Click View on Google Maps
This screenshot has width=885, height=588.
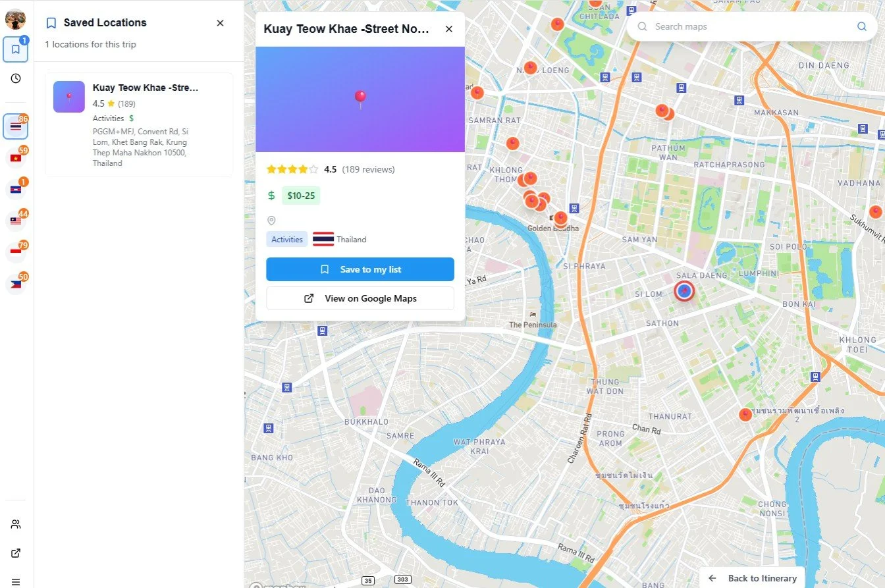[360, 298]
